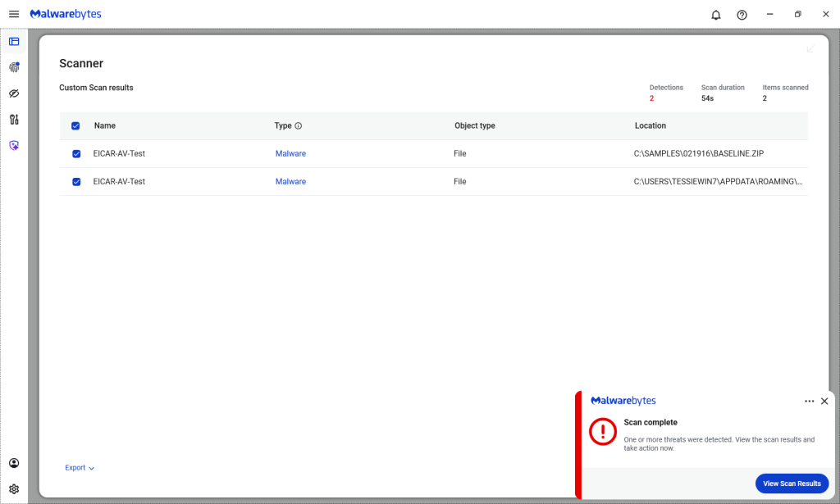
Task: Click the Type column info icon
Action: click(299, 126)
